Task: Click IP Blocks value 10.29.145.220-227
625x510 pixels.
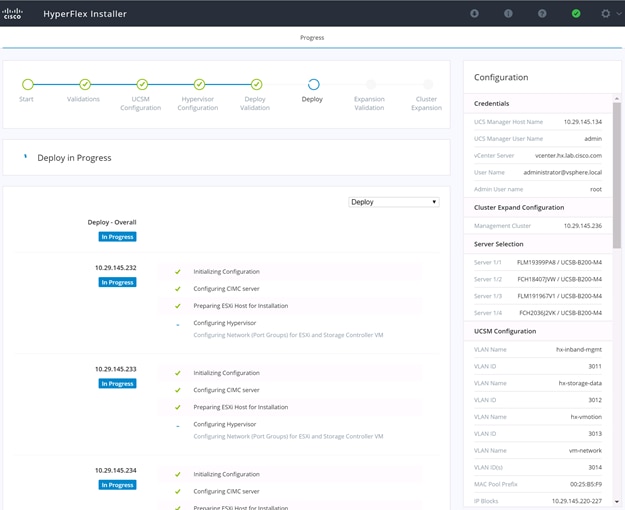Action: click(577, 501)
